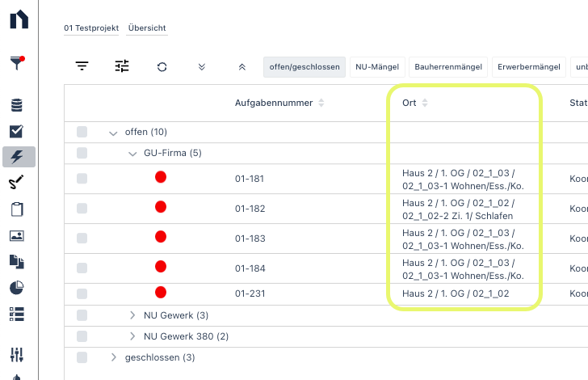
Task: Sort by Ort column arrows
Action: click(x=425, y=103)
